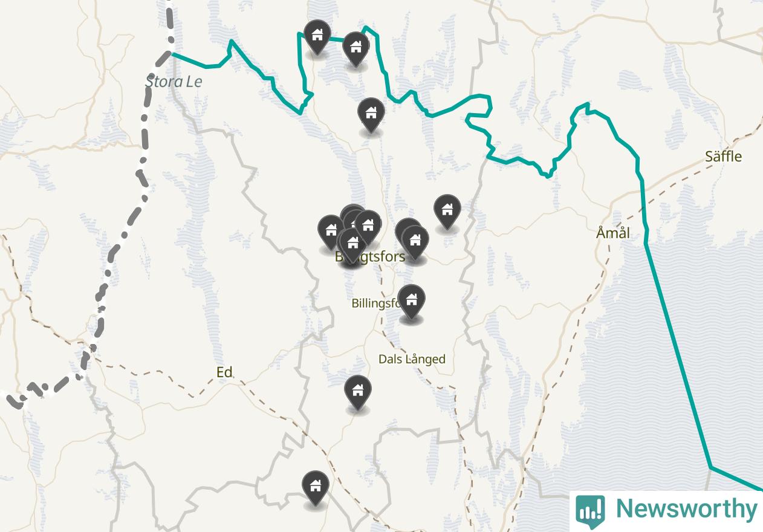Click the Stora Le lake label

pos(174,82)
